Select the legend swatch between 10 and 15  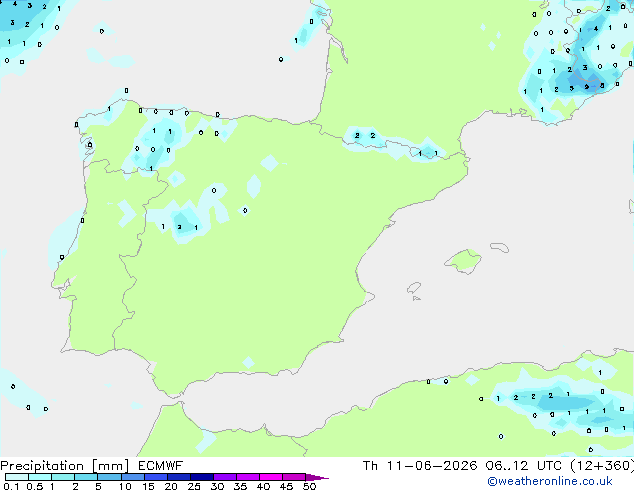tap(132, 477)
